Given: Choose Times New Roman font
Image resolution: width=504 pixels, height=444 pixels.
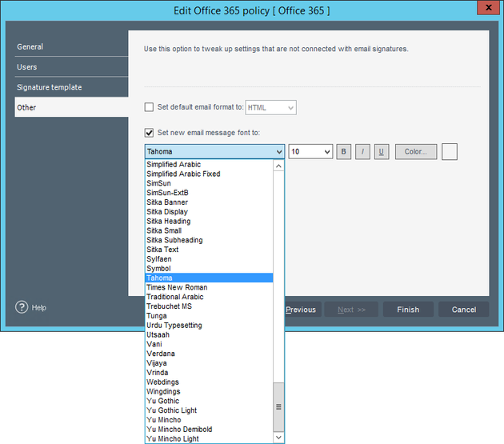Looking at the screenshot, I should click(x=209, y=287).
